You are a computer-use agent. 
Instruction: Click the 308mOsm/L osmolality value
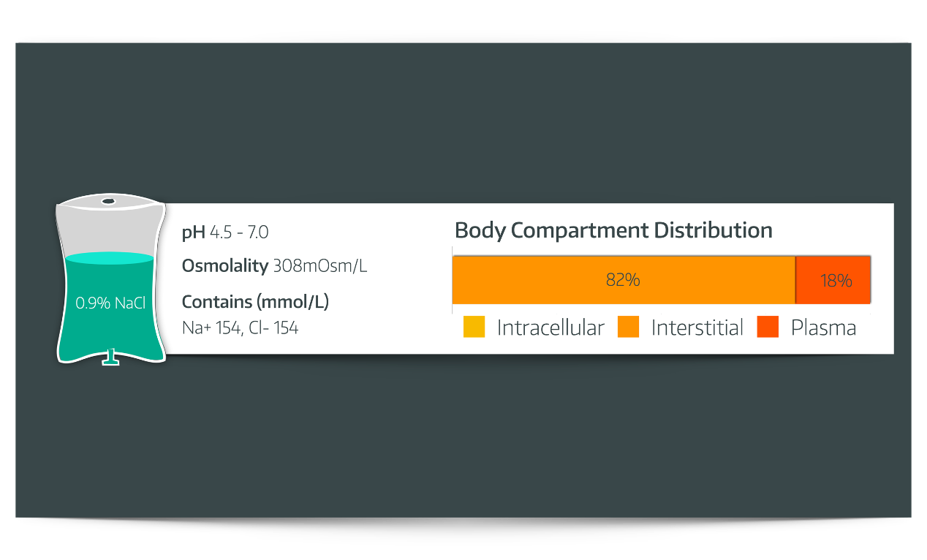click(x=319, y=266)
